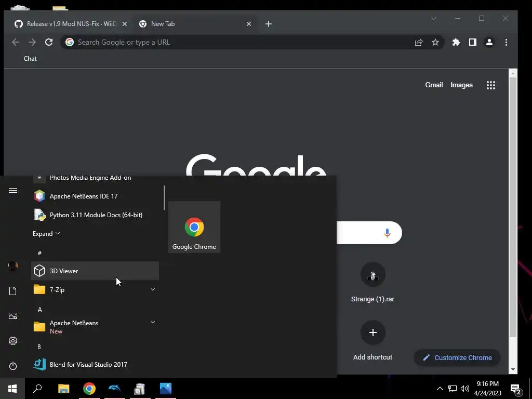Open the Chat bookmark
This screenshot has width=532, height=399.
click(x=30, y=59)
